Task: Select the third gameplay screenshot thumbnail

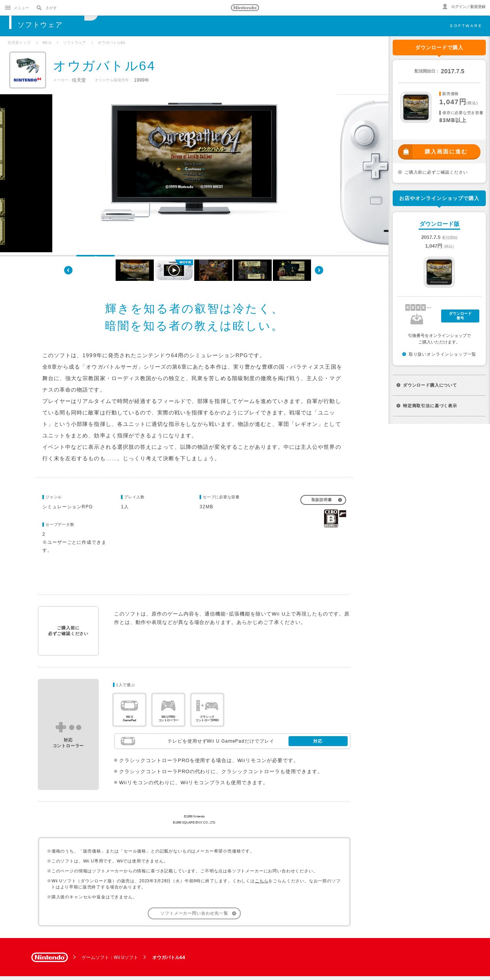Action: pyautogui.click(x=213, y=270)
